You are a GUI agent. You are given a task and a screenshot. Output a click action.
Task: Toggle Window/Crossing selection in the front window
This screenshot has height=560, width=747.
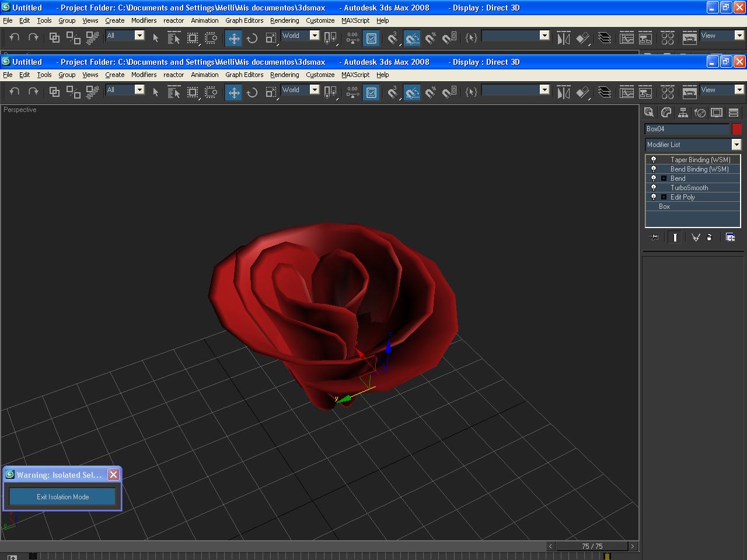[211, 92]
